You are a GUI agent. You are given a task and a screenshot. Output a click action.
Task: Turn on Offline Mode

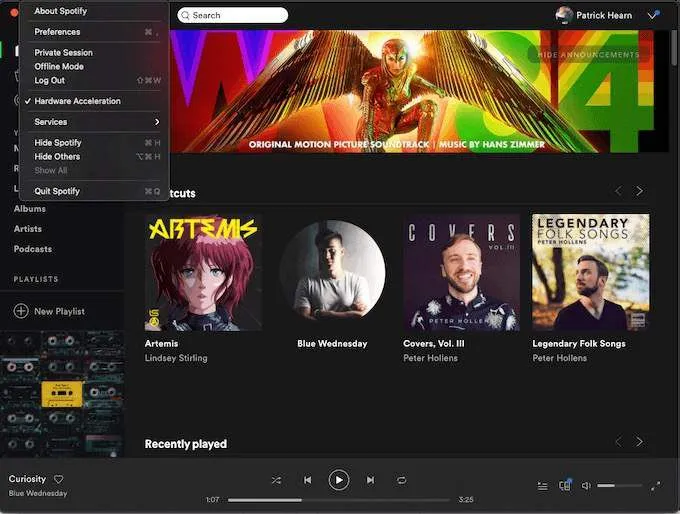(x=94, y=66)
